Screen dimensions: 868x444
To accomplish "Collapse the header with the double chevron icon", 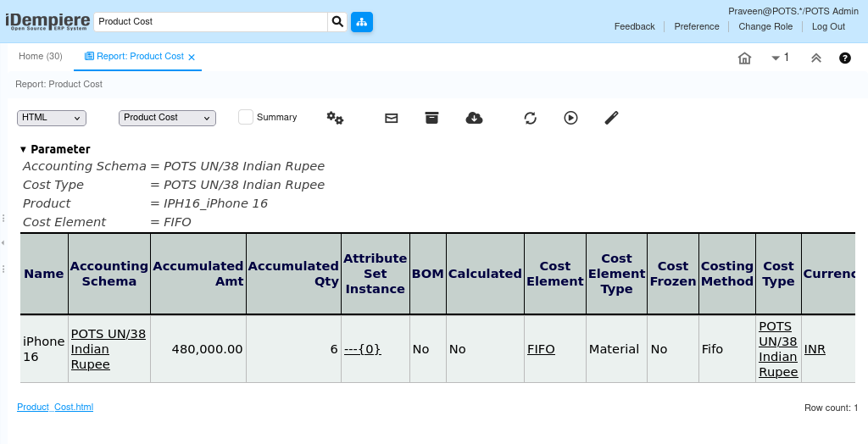I will point(816,58).
